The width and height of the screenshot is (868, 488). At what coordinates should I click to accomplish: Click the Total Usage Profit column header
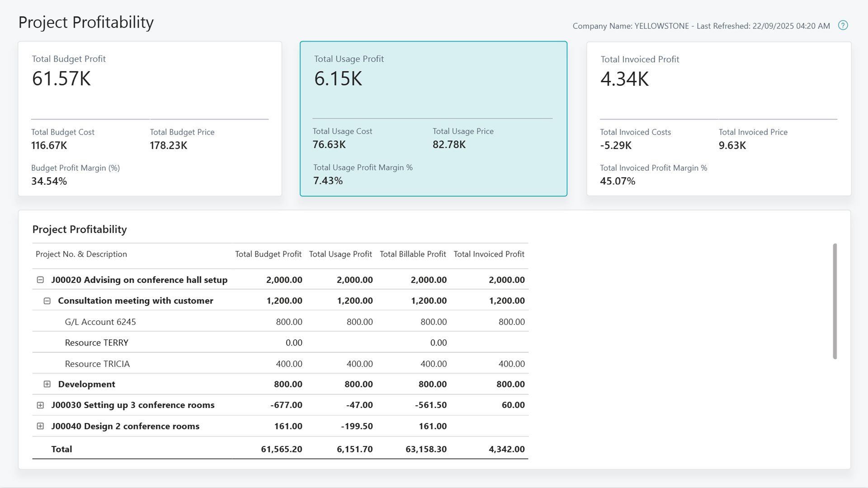pyautogui.click(x=340, y=254)
